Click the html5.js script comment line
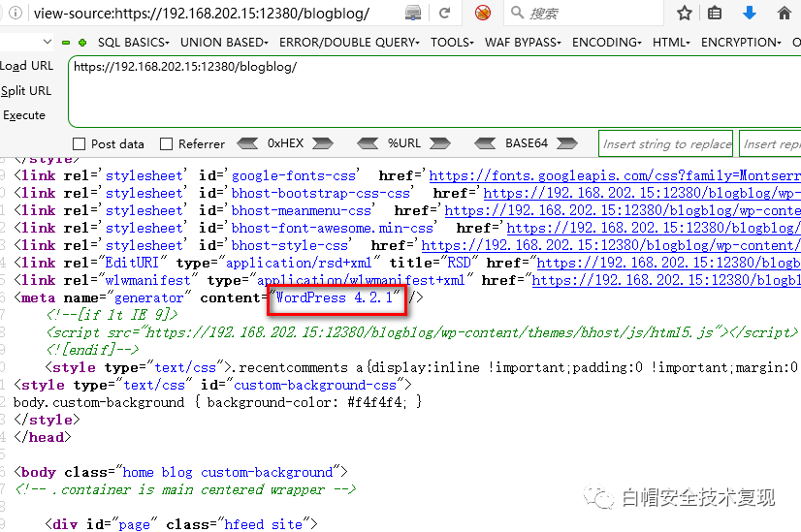Screen dimensions: 801x532 422,333
